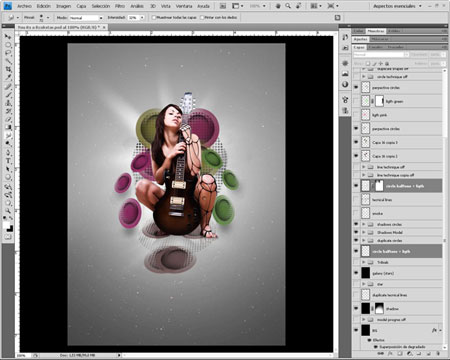
Task: Toggle Quick Mask mode in toolbox
Action: tap(8, 237)
